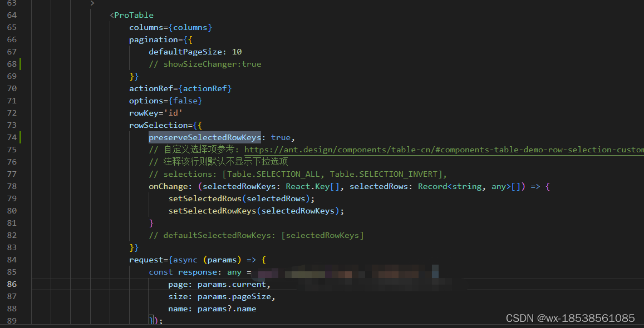
Task: Collapse the code block using the fold arrow
Action: [x=92, y=3]
